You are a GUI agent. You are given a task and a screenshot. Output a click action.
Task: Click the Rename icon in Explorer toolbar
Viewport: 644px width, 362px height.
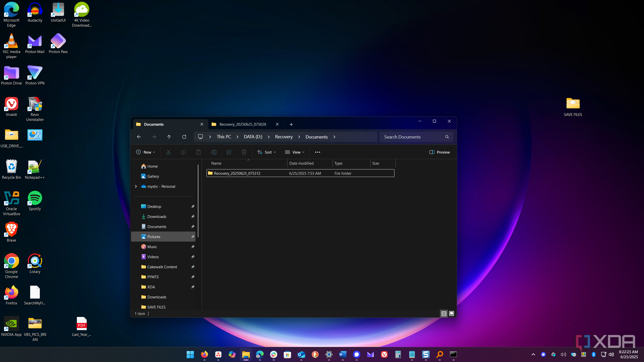click(214, 152)
